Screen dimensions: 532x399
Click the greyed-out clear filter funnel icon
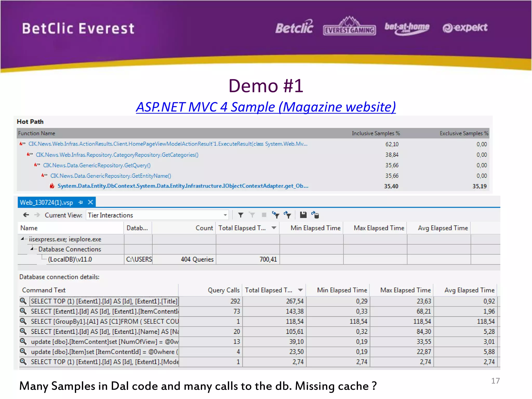252,215
